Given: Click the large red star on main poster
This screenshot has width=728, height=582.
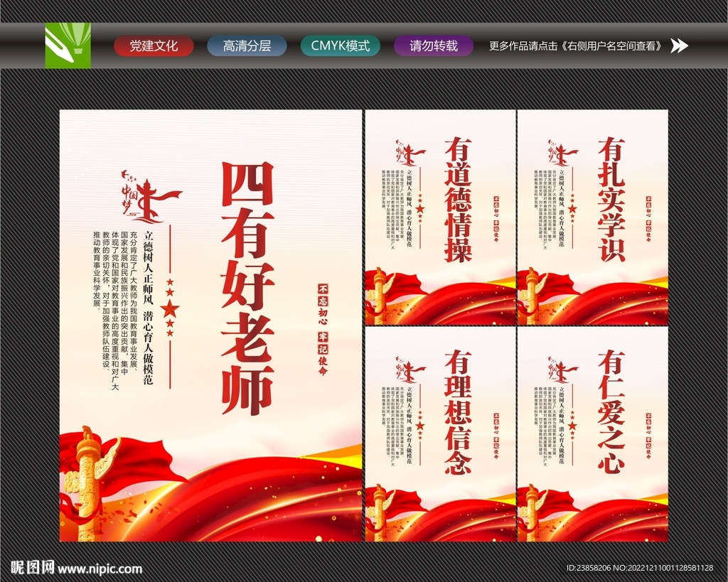Looking at the screenshot, I should [171, 308].
